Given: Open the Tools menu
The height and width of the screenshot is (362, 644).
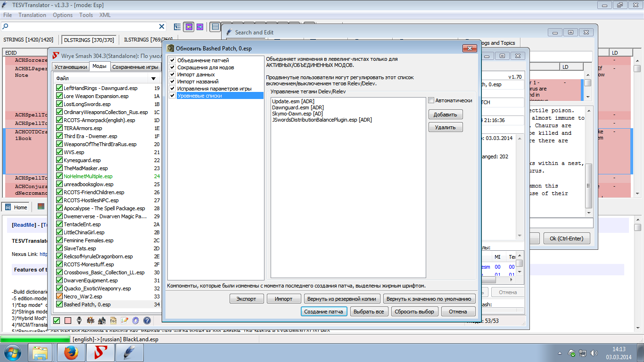Looking at the screenshot, I should 86,15.
